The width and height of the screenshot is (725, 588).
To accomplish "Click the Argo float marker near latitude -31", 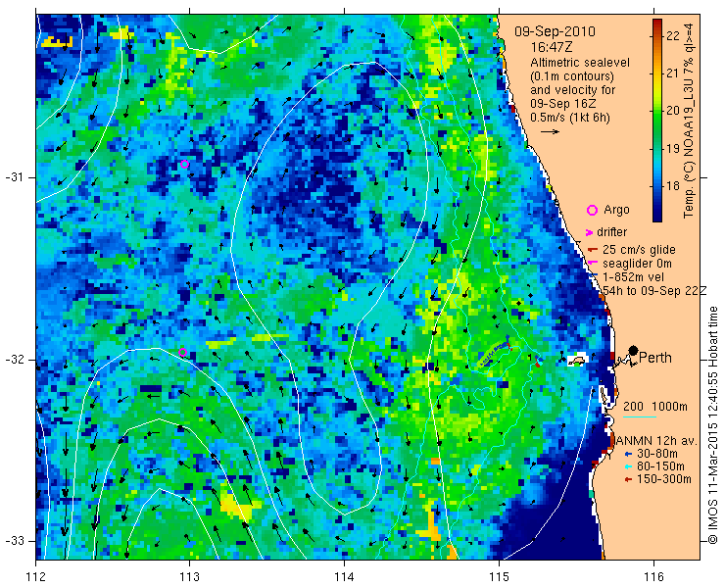I will point(184,165).
